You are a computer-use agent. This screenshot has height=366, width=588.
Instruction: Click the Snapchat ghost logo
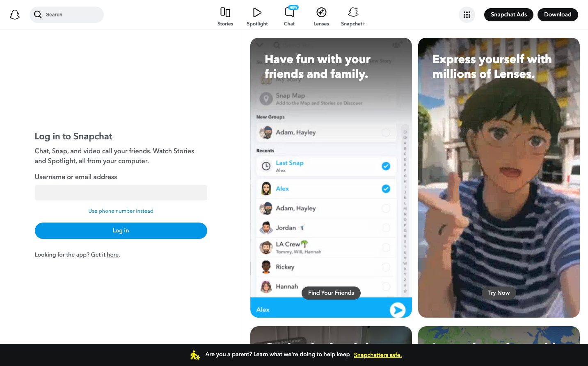coord(15,15)
